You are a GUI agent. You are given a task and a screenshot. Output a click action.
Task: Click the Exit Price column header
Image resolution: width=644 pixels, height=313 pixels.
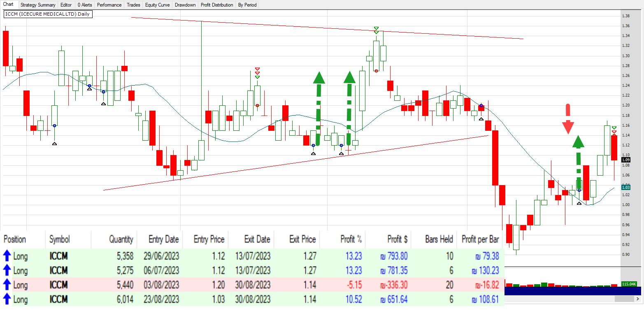pyautogui.click(x=302, y=239)
